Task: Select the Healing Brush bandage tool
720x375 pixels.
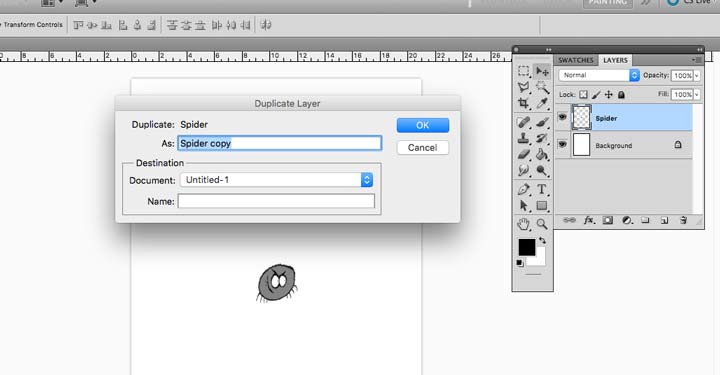Action: tap(523, 122)
